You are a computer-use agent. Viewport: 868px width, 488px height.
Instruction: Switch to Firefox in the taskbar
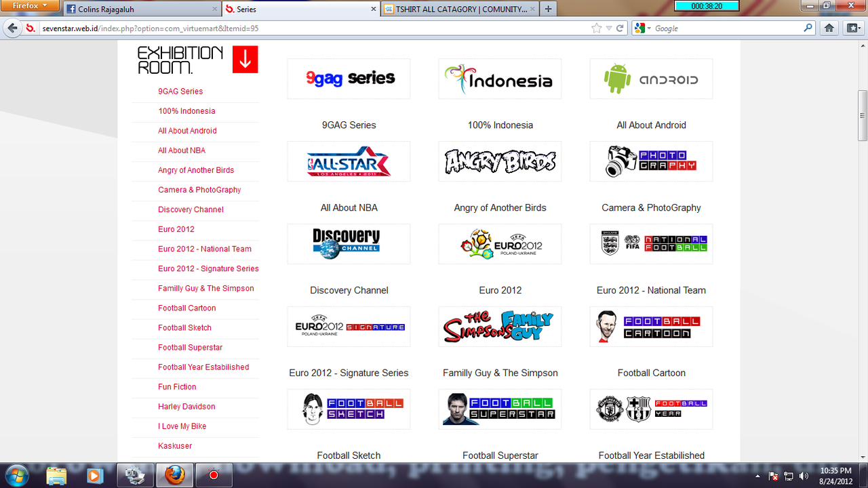pyautogui.click(x=174, y=475)
